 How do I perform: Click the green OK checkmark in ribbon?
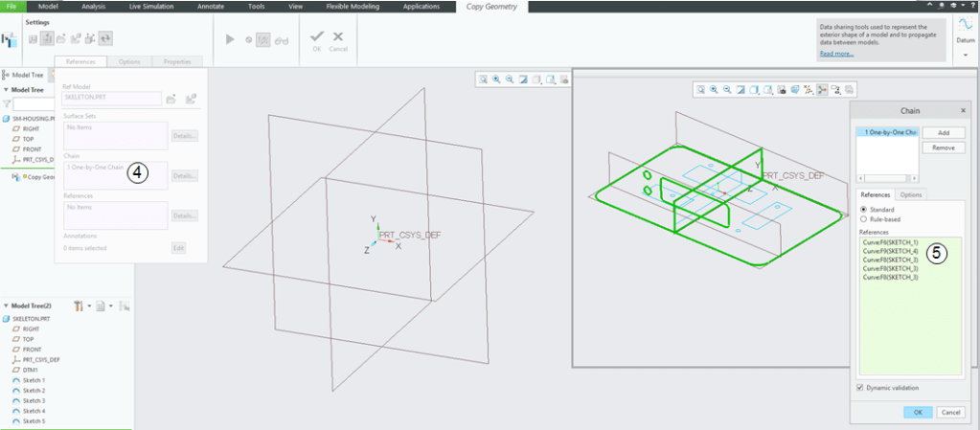317,36
